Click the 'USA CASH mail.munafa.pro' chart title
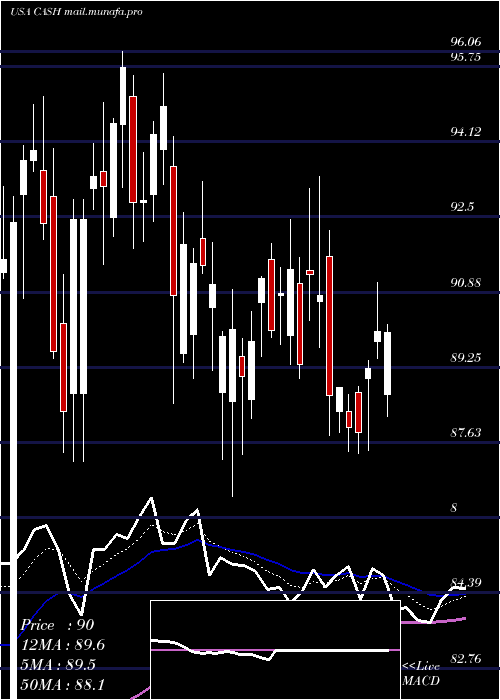 (76, 12)
